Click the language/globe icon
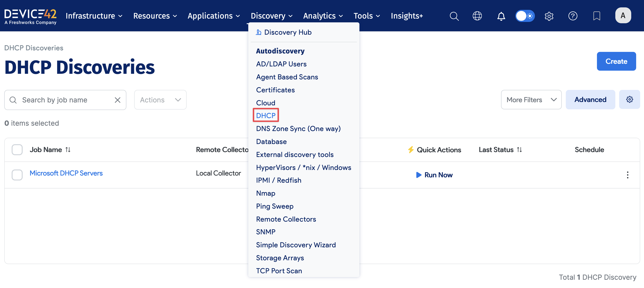Image resolution: width=644 pixels, height=288 pixels. click(x=477, y=16)
